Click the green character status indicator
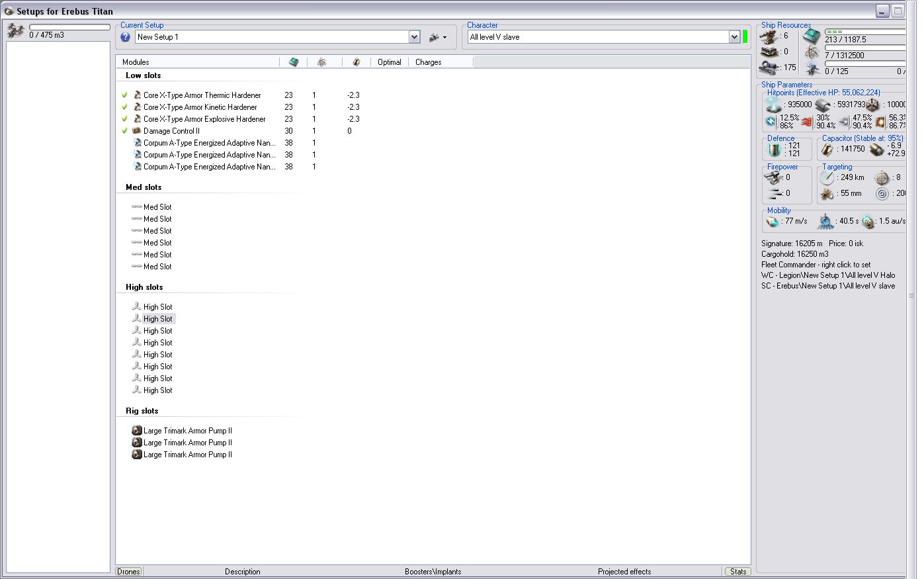The height and width of the screenshot is (579, 924). (745, 37)
